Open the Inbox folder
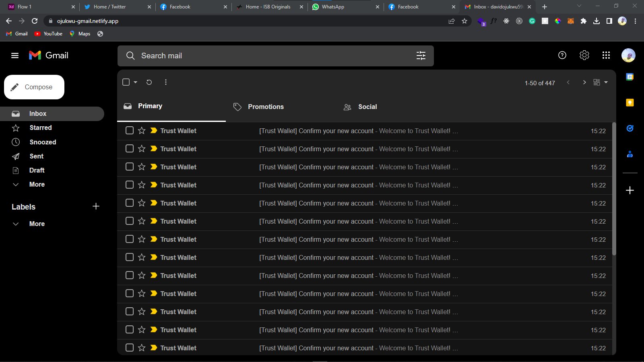The height and width of the screenshot is (362, 644). (52, 114)
